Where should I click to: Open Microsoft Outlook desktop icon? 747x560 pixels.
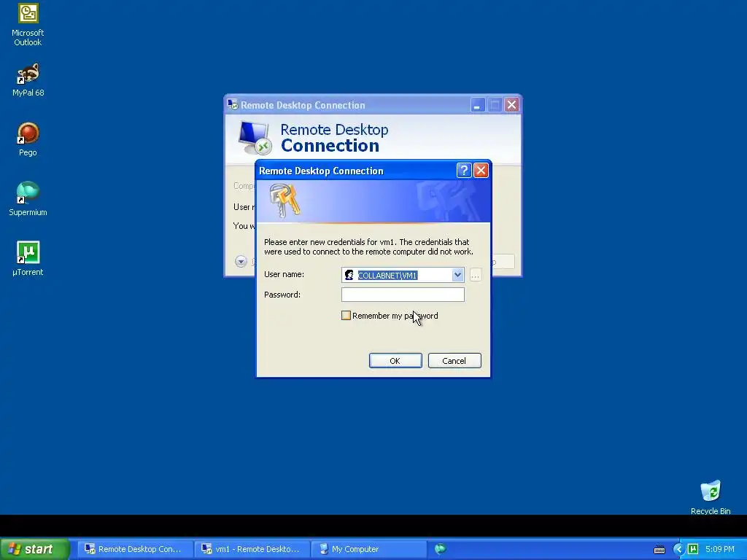coord(28,25)
